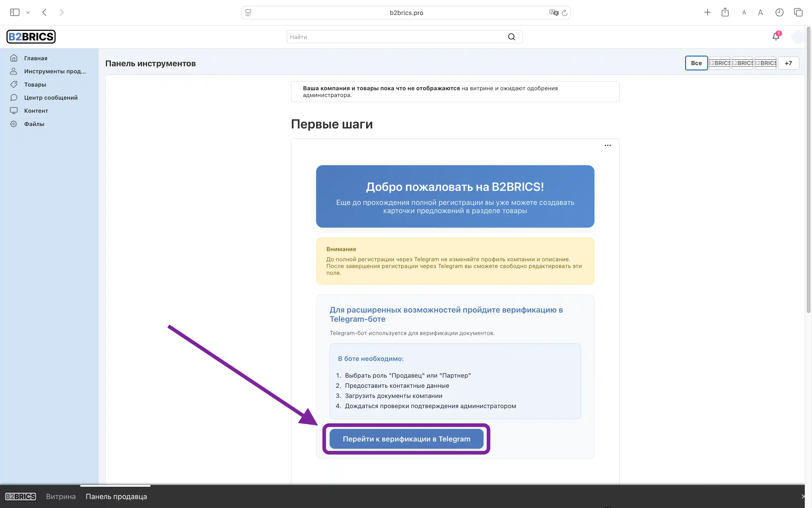The height and width of the screenshot is (508, 812).
Task: Select second B2BRICS logo filter
Action: (742, 63)
